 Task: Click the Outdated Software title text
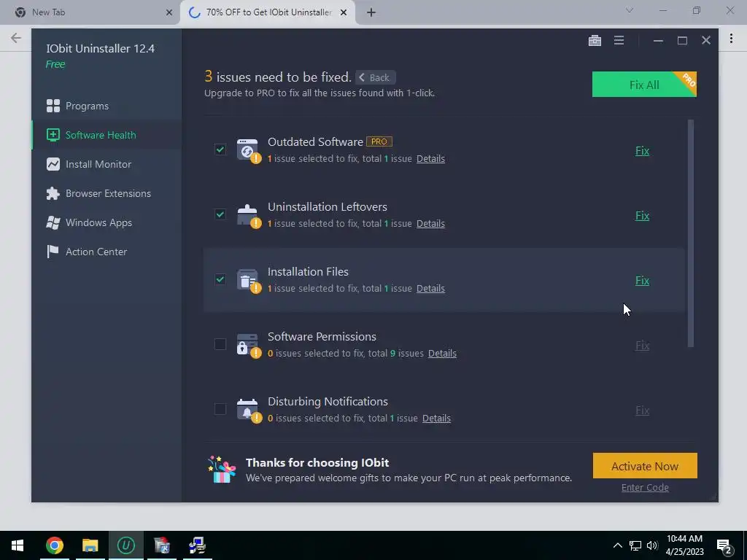[x=315, y=142]
